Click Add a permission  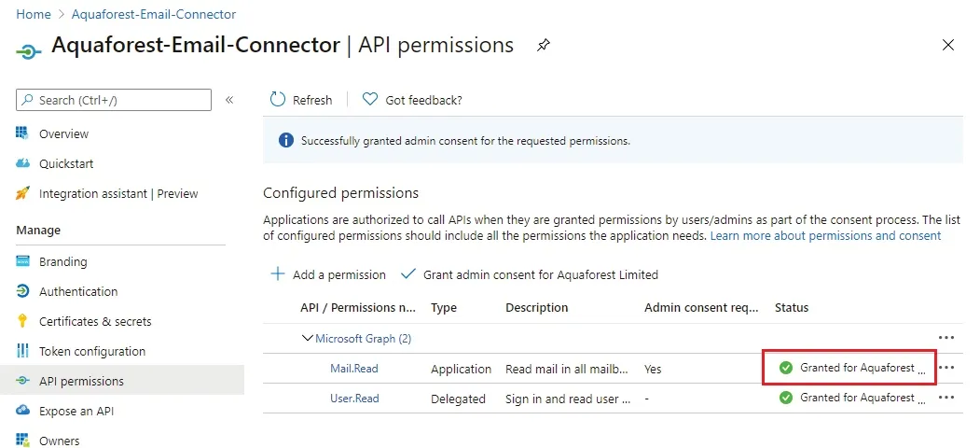(x=328, y=274)
